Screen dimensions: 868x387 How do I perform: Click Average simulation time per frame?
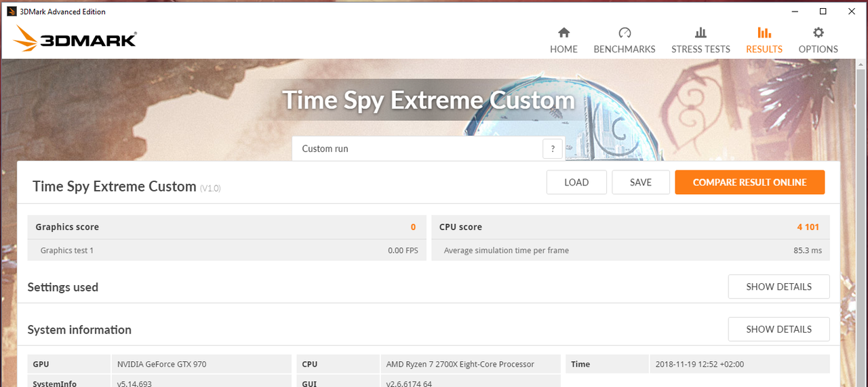[506, 251]
